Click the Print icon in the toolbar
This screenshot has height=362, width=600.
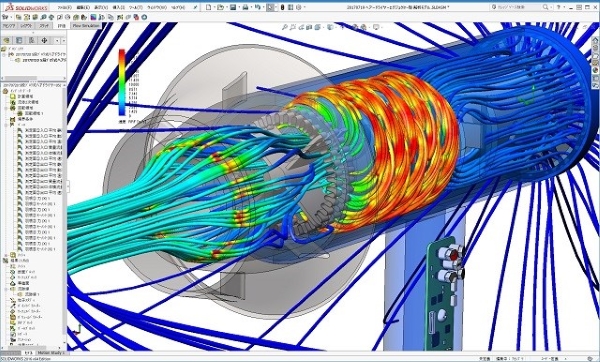[245, 7]
